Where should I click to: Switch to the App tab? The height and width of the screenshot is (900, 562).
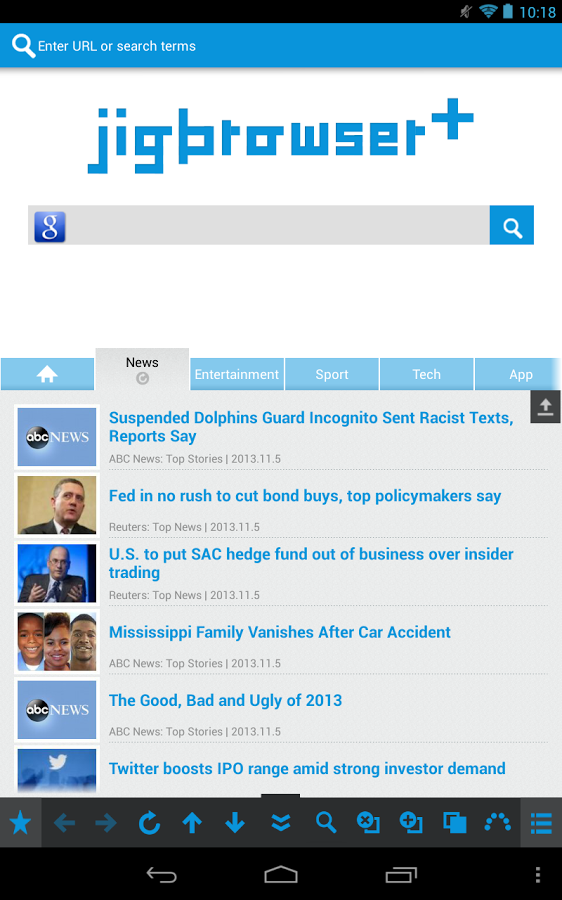[518, 374]
